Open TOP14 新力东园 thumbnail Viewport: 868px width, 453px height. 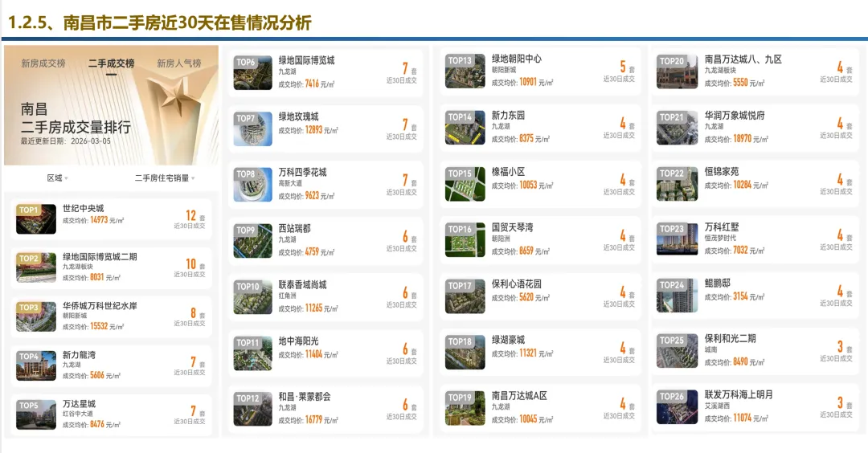click(465, 128)
